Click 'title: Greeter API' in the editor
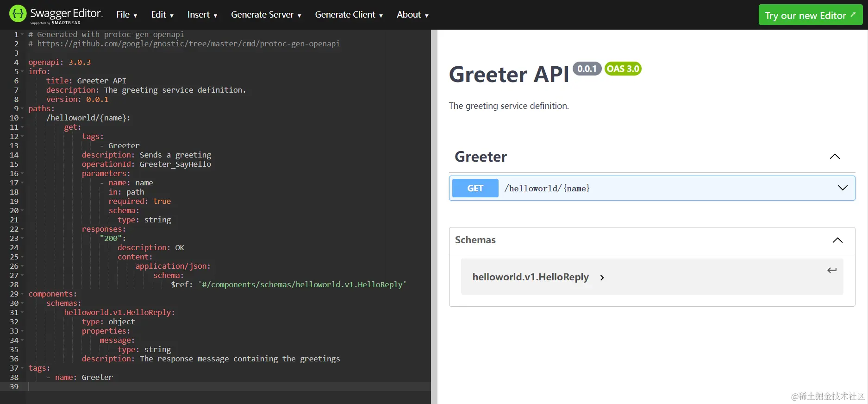This screenshot has width=868, height=404. click(86, 81)
